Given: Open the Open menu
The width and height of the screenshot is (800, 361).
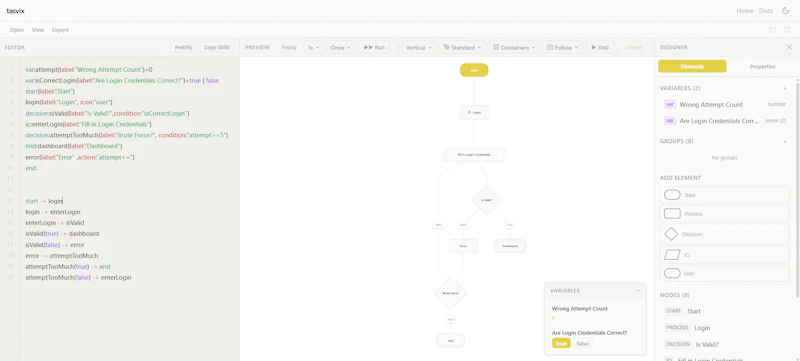Looking at the screenshot, I should 17,30.
